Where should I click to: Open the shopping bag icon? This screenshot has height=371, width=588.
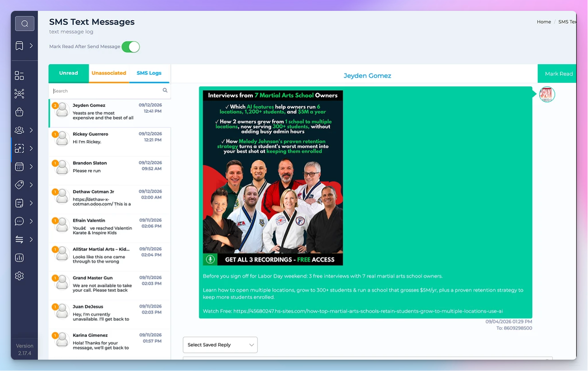pos(19,112)
